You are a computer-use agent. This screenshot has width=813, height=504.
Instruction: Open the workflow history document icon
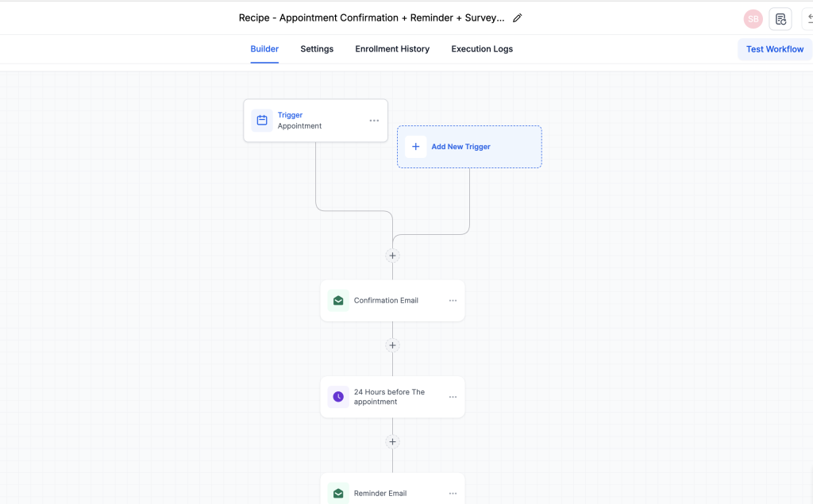coord(780,18)
